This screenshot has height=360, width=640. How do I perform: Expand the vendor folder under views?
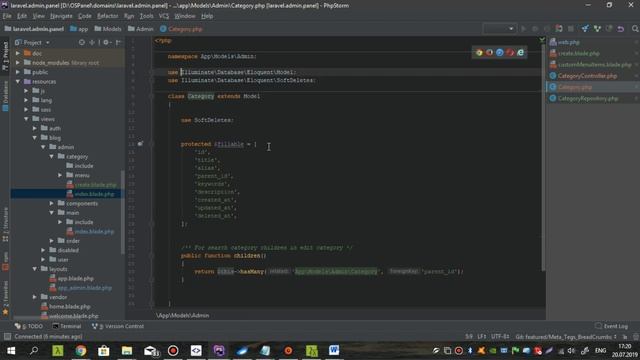[x=35, y=297]
